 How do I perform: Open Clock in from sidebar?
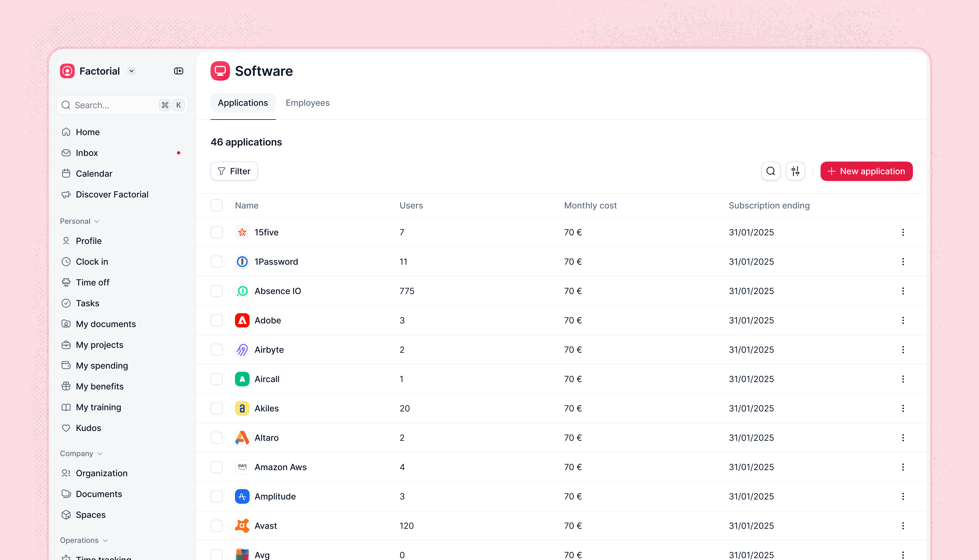click(122, 262)
